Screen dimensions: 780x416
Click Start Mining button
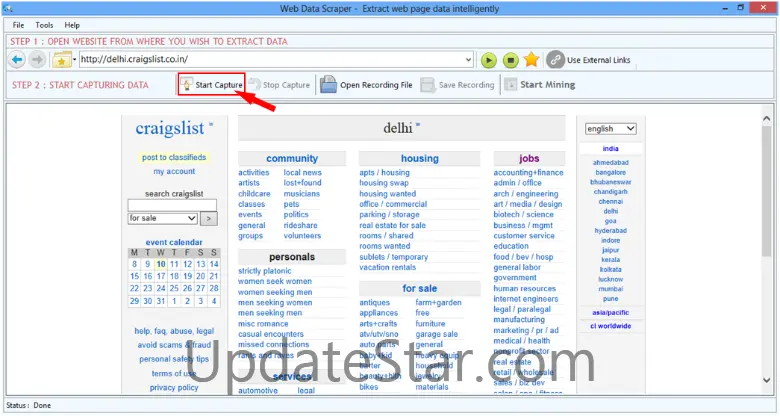[x=540, y=85]
